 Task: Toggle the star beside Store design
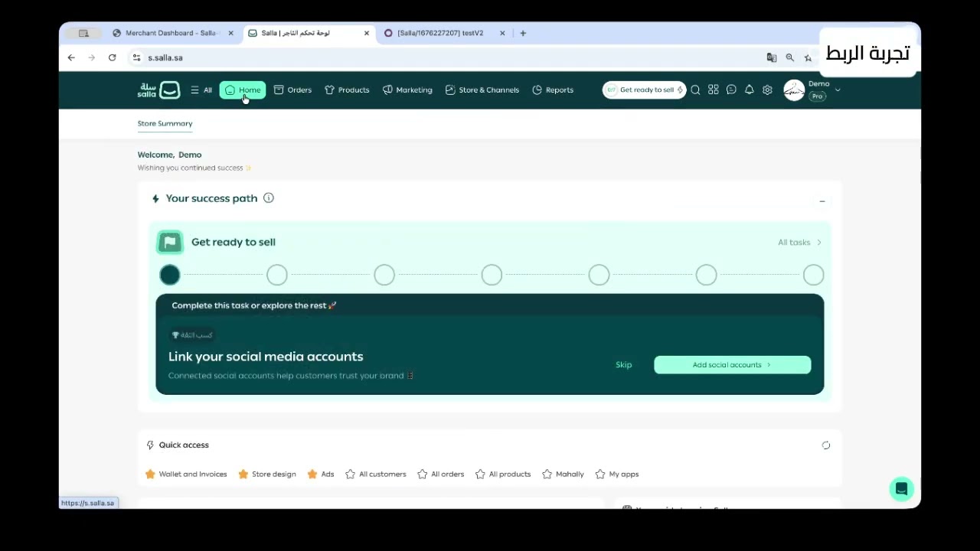243,474
